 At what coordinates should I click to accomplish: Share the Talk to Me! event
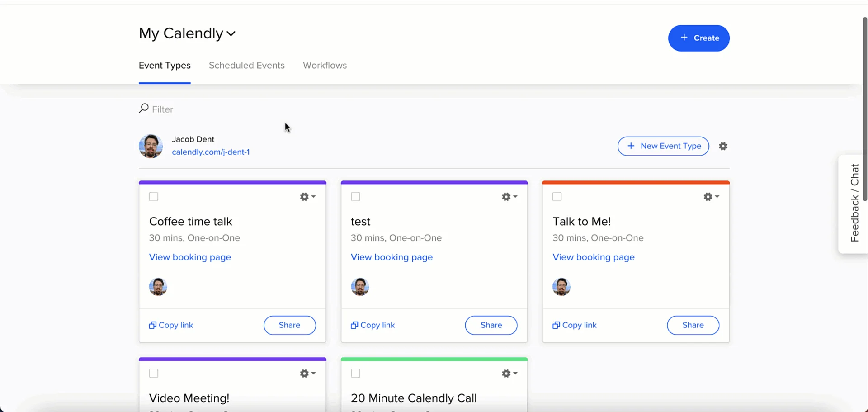(x=693, y=325)
